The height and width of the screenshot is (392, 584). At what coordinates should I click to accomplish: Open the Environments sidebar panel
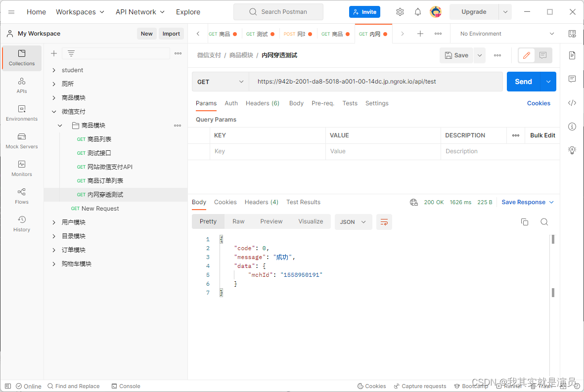click(x=22, y=113)
